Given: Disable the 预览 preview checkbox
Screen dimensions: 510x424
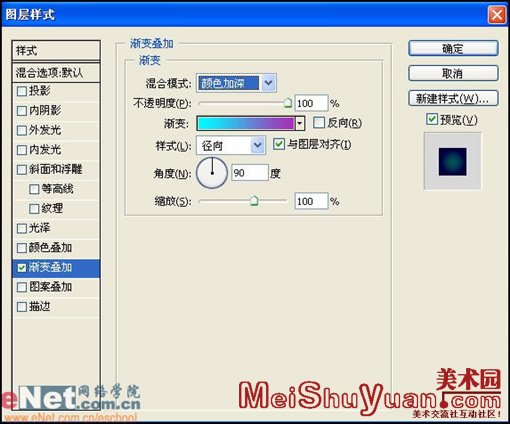Looking at the screenshot, I should pyautogui.click(x=432, y=119).
